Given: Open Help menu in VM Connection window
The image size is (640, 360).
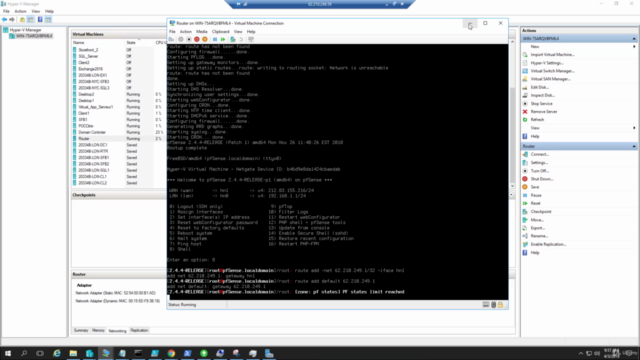Looking at the screenshot, I should pyautogui.click(x=251, y=31).
